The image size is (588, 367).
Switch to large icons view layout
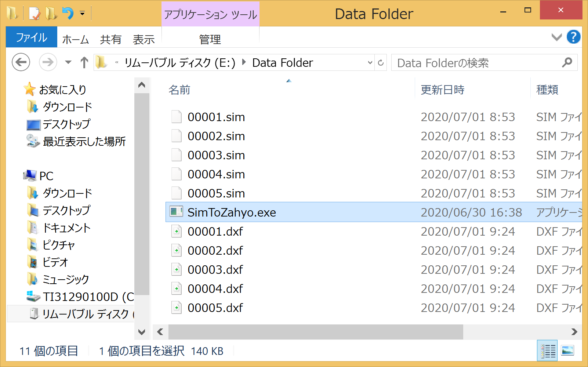(x=567, y=351)
